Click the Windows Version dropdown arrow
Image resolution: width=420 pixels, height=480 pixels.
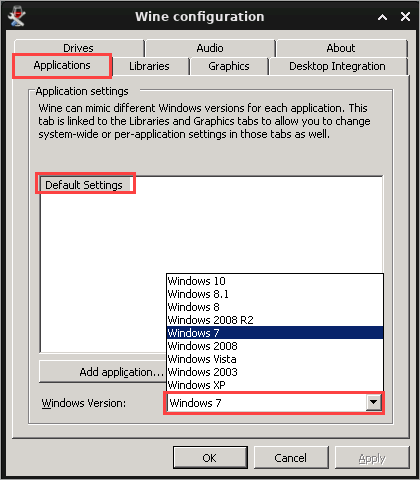[x=373, y=402]
